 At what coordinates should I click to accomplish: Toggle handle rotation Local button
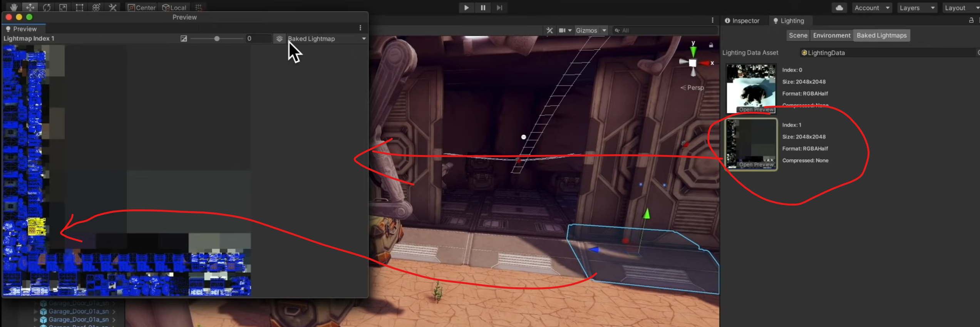pos(174,7)
